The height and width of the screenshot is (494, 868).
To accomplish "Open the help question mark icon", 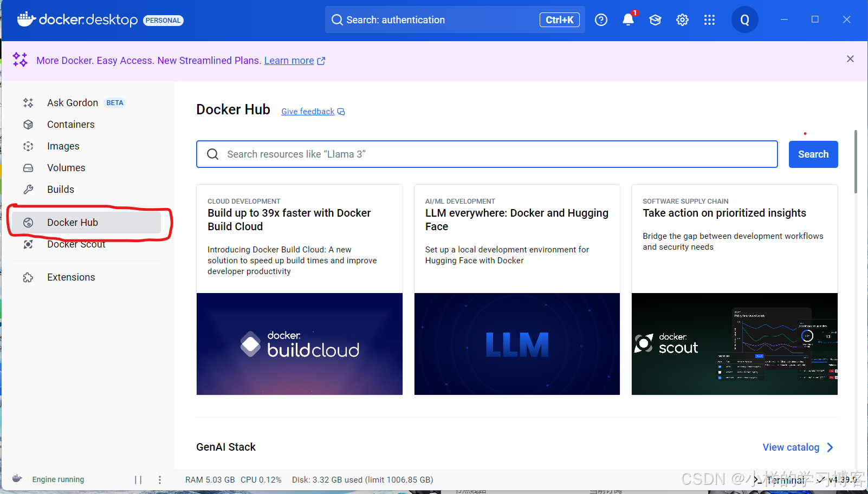I will (601, 20).
